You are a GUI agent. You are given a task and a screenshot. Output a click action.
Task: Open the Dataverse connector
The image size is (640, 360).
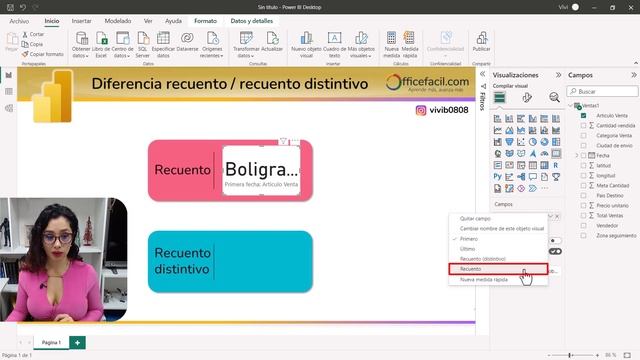point(187,42)
